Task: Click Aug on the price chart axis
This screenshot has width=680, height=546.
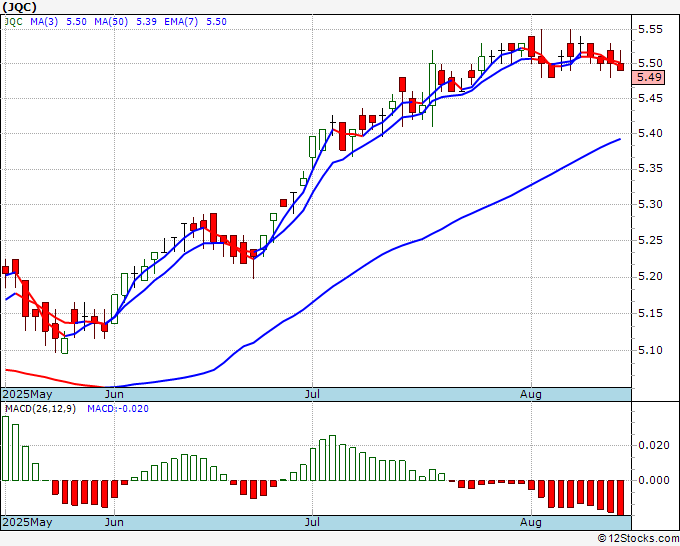Action: click(531, 394)
